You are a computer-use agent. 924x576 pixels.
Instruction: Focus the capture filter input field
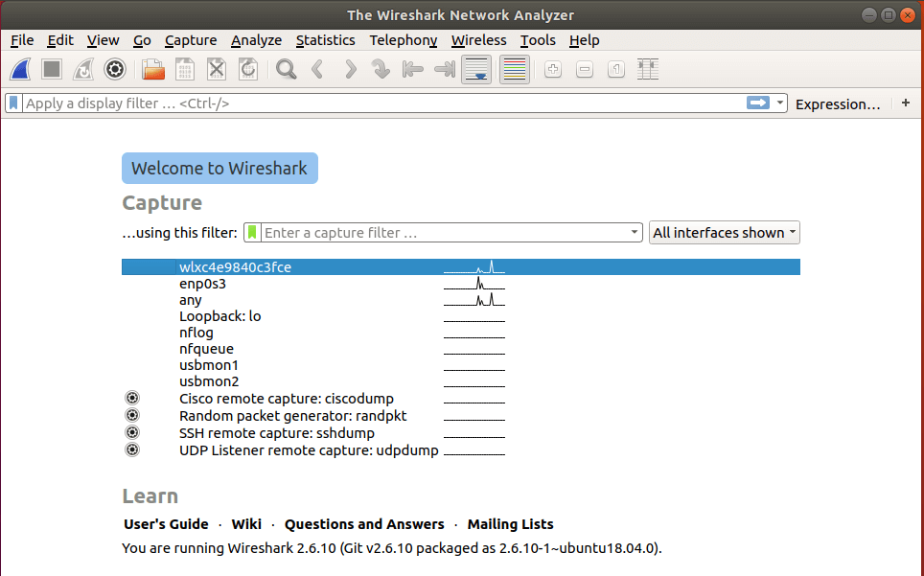(445, 233)
